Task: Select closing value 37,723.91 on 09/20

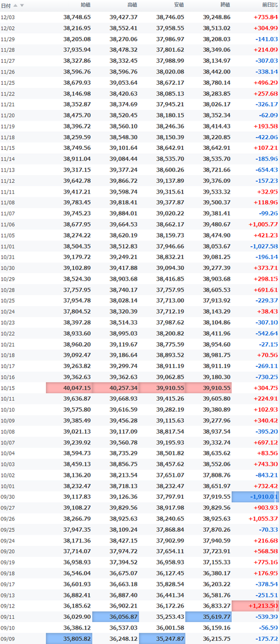Action: [217, 550]
